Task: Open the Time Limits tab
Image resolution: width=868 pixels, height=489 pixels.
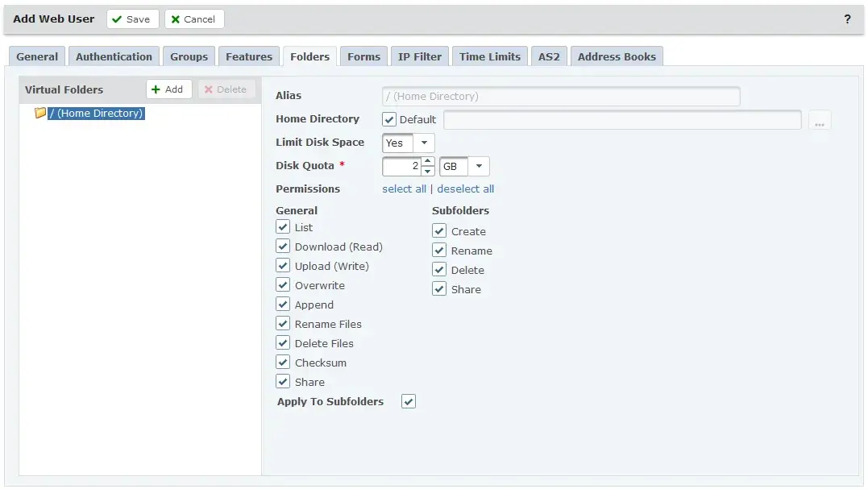Action: (489, 56)
